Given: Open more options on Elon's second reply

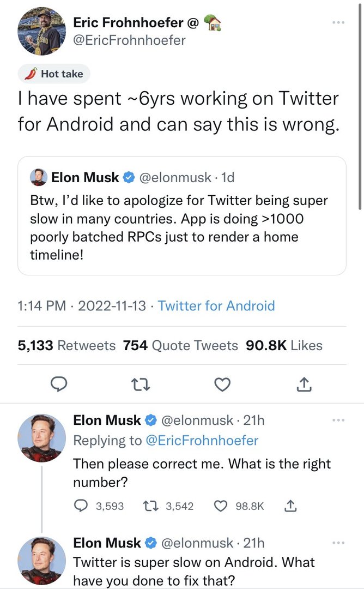Looking at the screenshot, I should tap(338, 543).
